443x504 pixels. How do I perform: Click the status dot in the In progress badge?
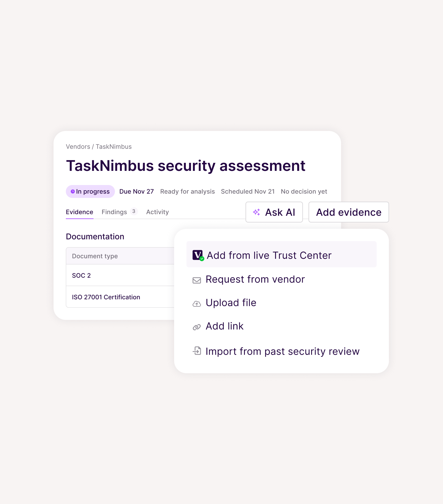(x=73, y=191)
